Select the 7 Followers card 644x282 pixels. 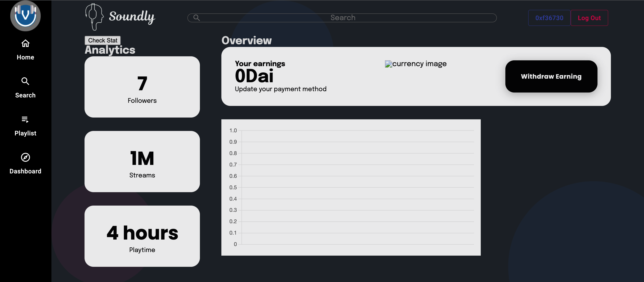pyautogui.click(x=142, y=87)
